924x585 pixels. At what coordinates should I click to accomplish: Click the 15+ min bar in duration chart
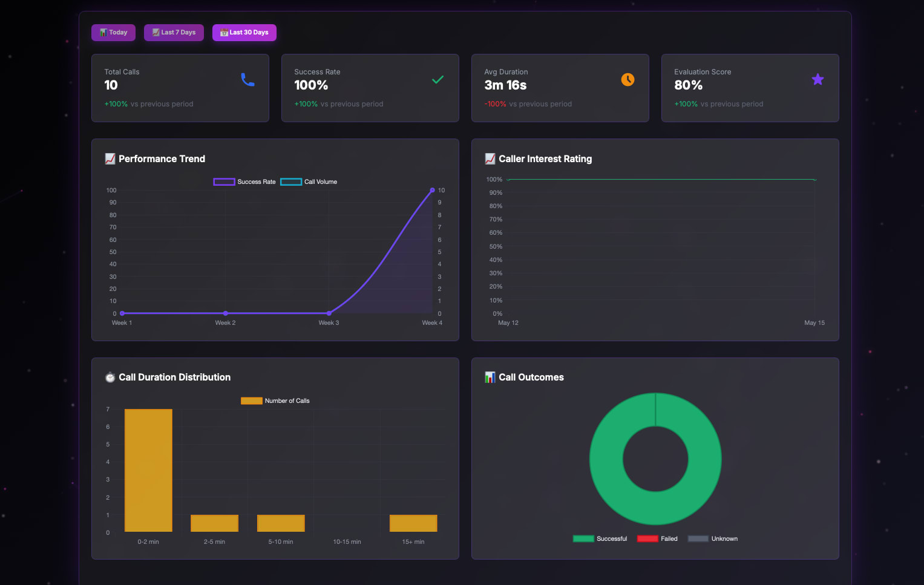point(413,524)
